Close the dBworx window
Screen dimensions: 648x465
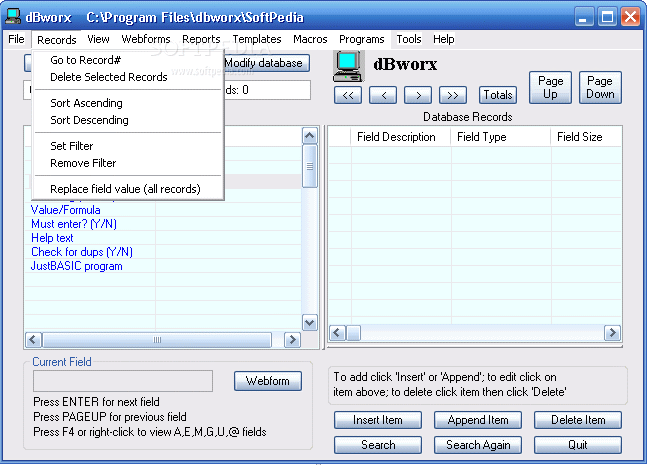[630, 17]
